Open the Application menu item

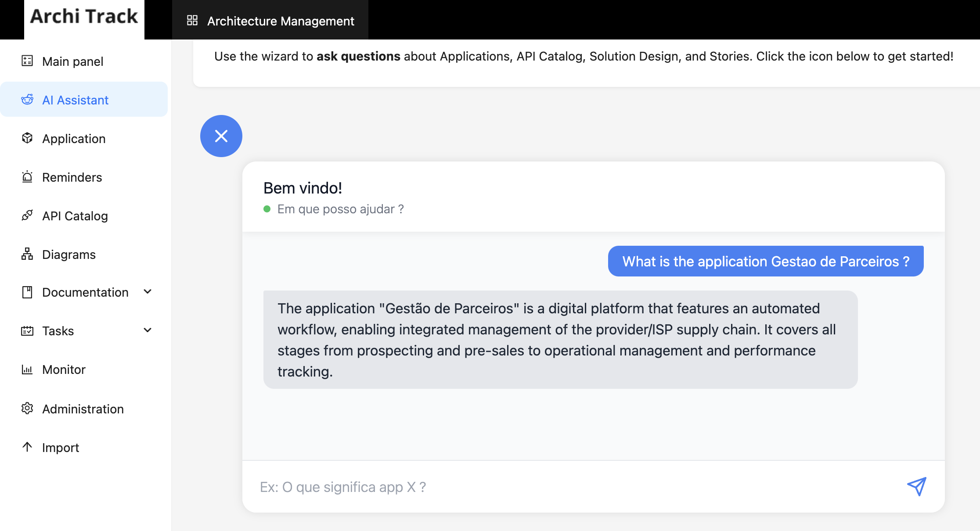(x=84, y=139)
